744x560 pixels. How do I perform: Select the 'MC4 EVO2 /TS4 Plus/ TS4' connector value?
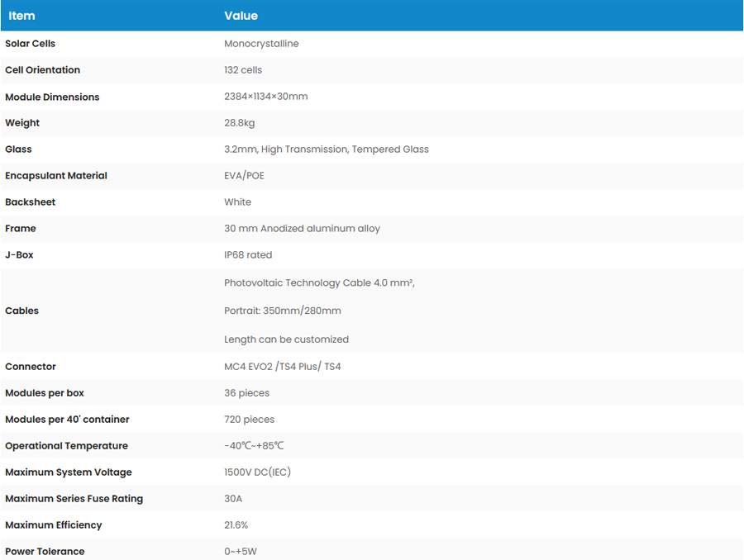pyautogui.click(x=282, y=367)
